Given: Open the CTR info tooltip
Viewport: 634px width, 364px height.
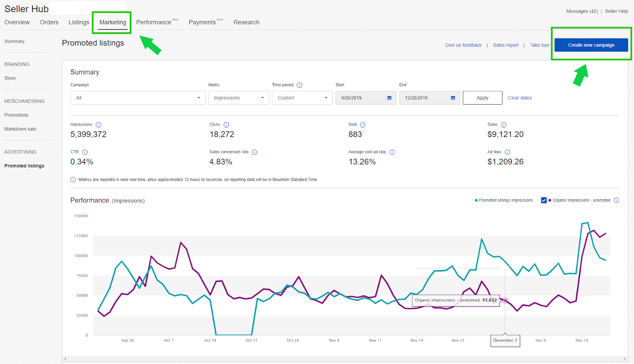Looking at the screenshot, I should 84,152.
